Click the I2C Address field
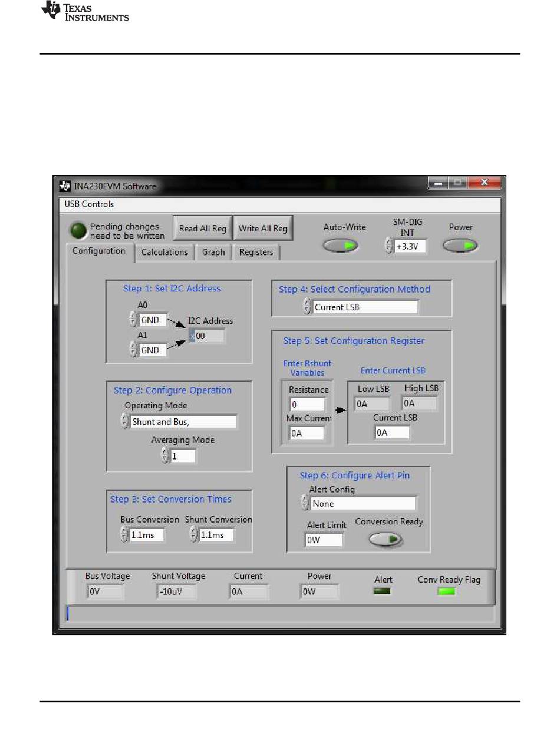Viewport: 560px width, 732px height. (x=206, y=336)
